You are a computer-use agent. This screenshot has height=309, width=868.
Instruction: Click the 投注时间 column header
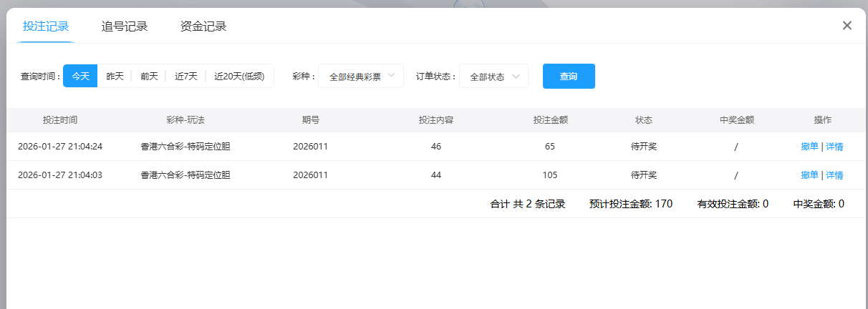[x=60, y=120]
